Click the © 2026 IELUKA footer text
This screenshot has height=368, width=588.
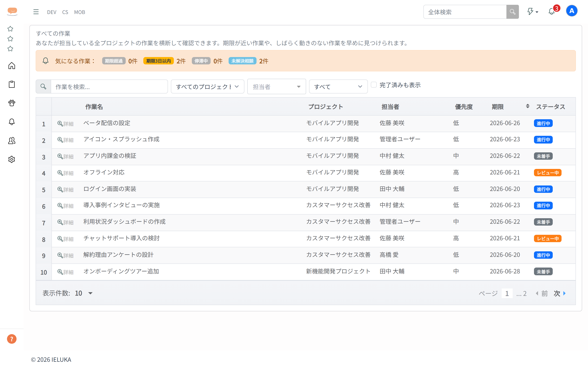[51, 360]
